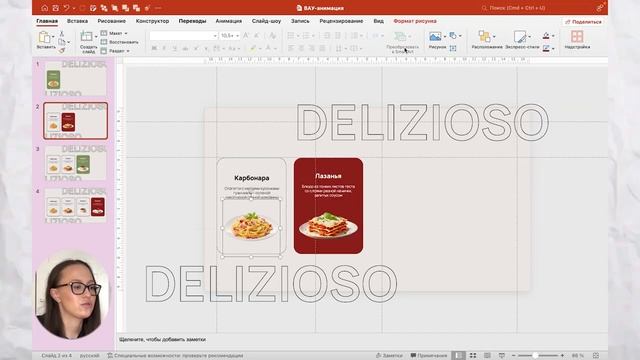Click the text highlight color swatch
Viewport: 640px width, 360px height.
click(x=253, y=48)
